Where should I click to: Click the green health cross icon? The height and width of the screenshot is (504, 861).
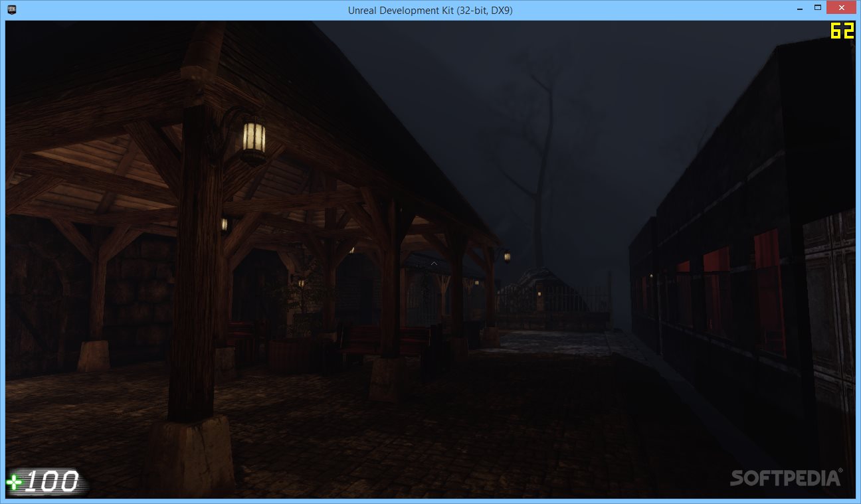[15, 483]
